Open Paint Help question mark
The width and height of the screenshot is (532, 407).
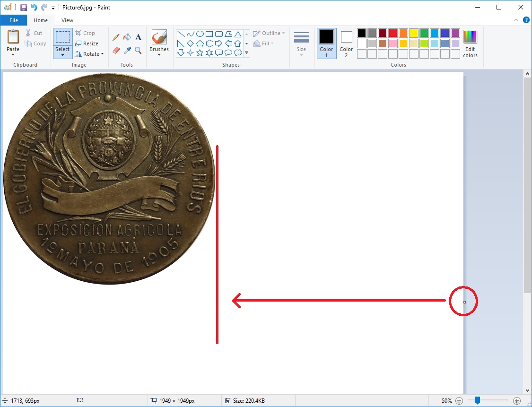point(526,20)
